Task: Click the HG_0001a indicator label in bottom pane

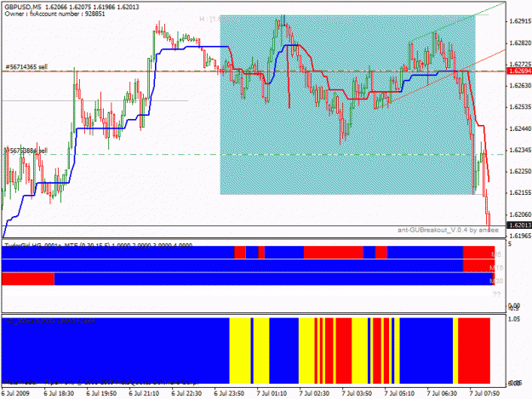Action: click(x=50, y=321)
